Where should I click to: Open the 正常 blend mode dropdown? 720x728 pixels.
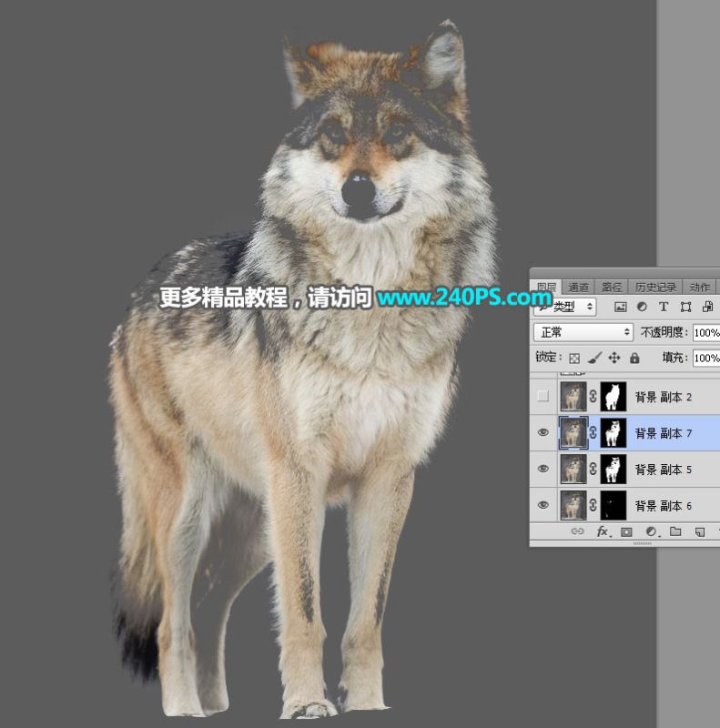583,332
